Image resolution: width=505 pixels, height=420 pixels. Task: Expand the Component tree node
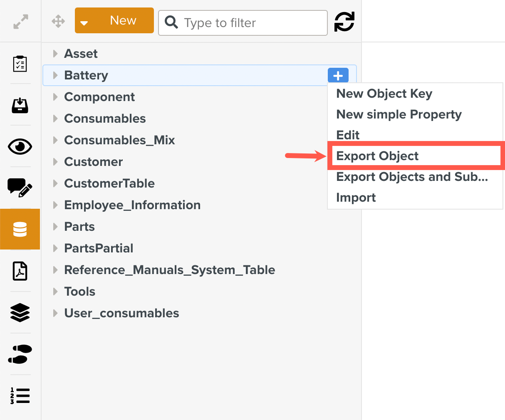55,97
